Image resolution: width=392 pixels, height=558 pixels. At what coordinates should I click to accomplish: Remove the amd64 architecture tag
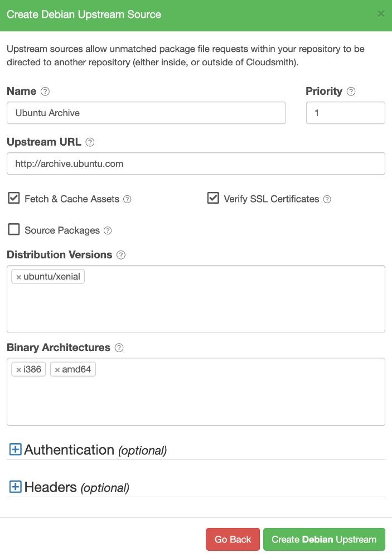57,370
